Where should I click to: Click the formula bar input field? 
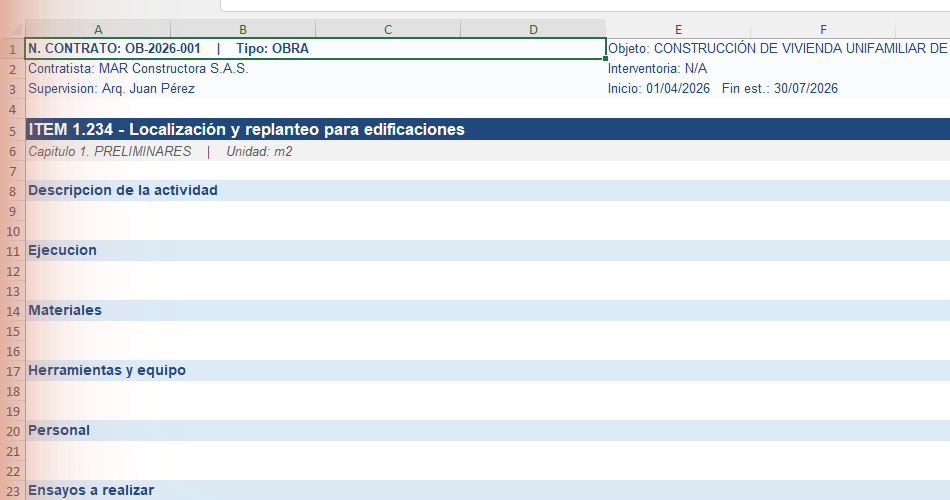point(585,5)
